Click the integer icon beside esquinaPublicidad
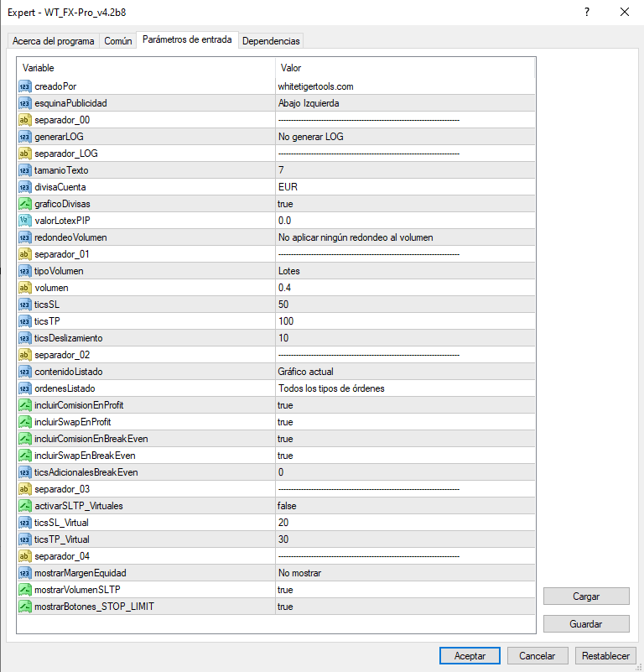The width and height of the screenshot is (644, 672). 25,103
